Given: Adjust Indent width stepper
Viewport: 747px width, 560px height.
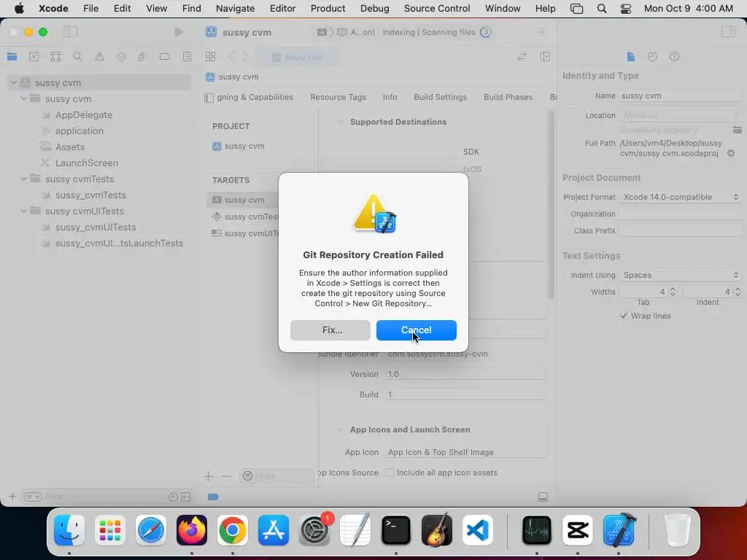Looking at the screenshot, I should point(738,292).
